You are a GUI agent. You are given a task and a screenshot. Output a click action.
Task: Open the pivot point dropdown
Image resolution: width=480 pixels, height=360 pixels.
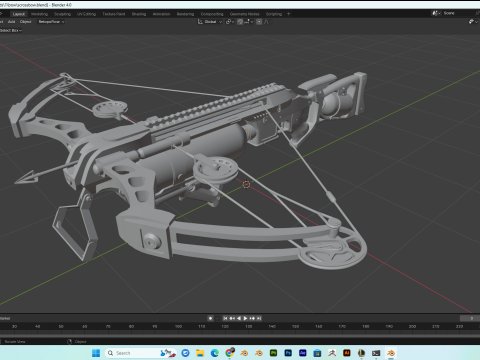pos(230,22)
